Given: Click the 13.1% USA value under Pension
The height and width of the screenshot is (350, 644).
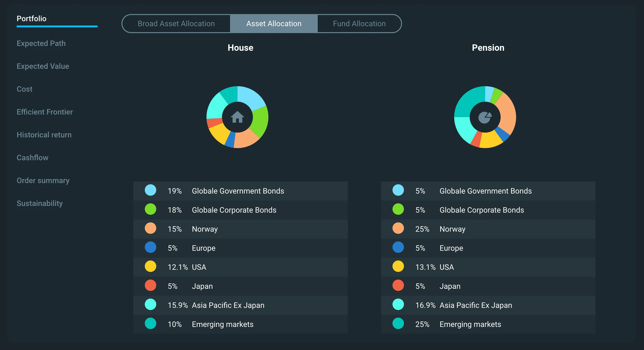Looking at the screenshot, I should 426,267.
